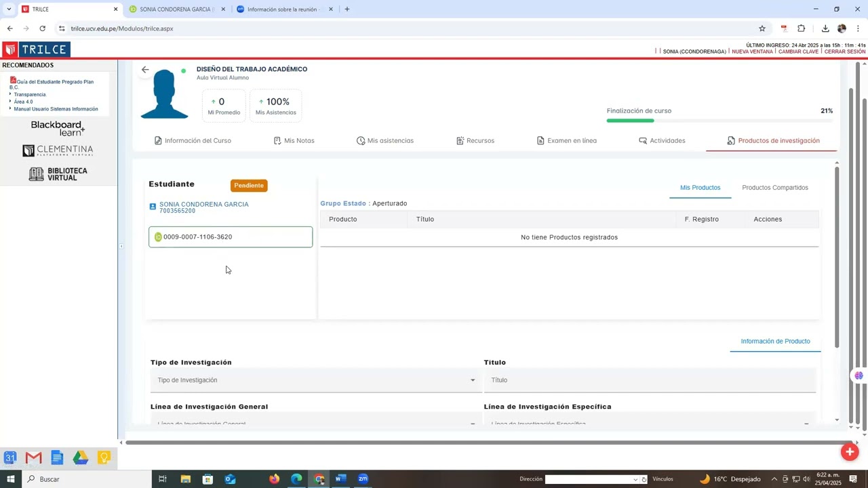868x488 pixels.
Task: Open Recursos tab
Action: pyautogui.click(x=475, y=140)
